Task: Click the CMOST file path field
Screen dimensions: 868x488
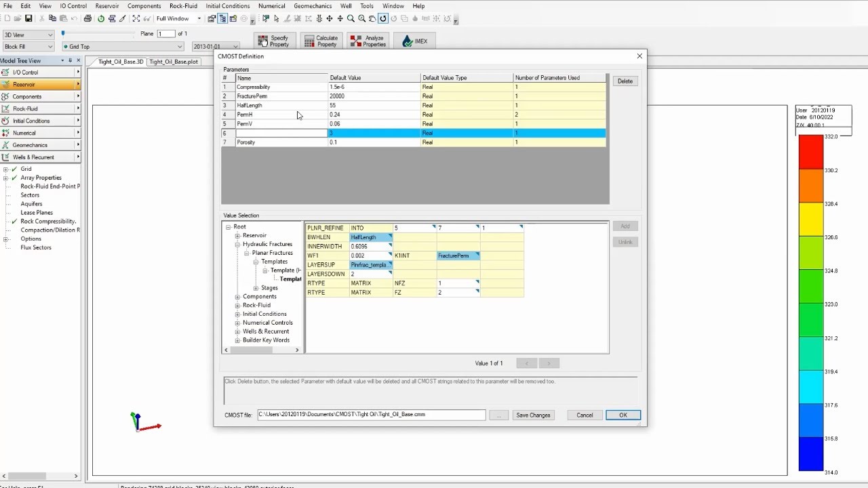Action: [372, 414]
